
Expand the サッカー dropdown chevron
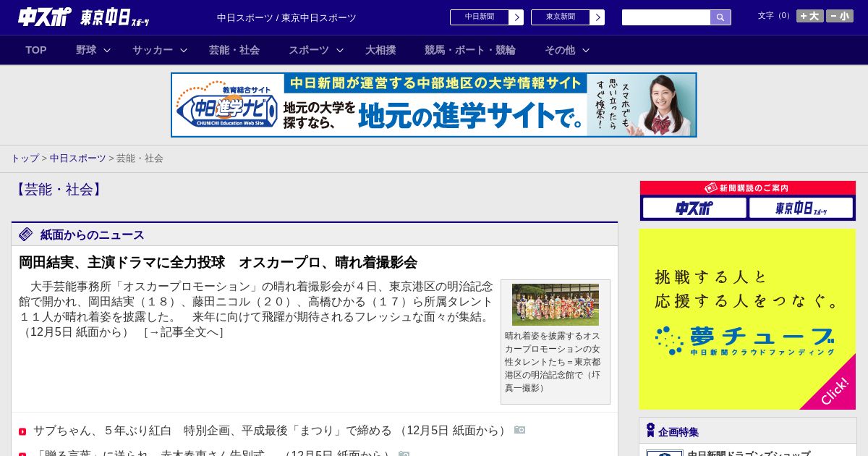tap(184, 50)
